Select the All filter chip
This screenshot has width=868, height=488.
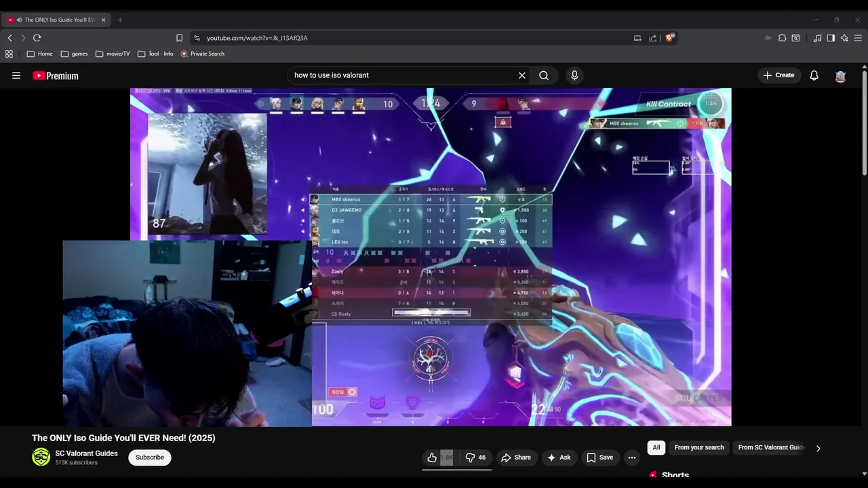[656, 447]
